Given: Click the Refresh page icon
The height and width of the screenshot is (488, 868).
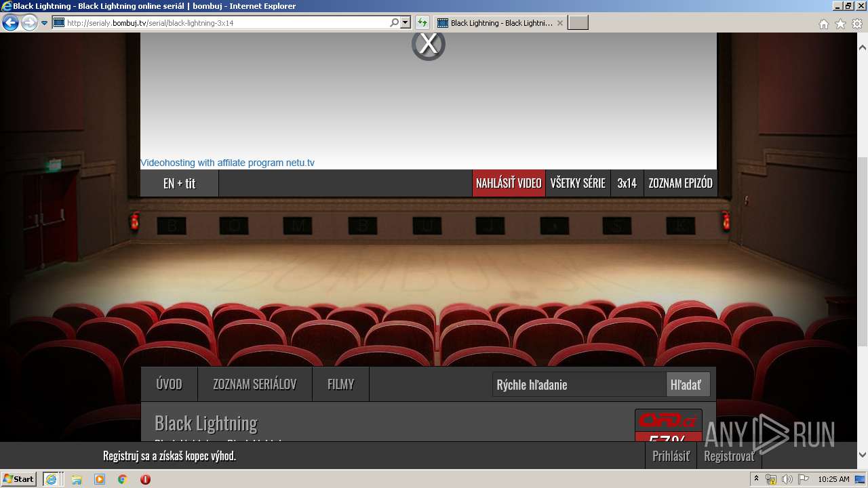Looking at the screenshot, I should (x=422, y=22).
